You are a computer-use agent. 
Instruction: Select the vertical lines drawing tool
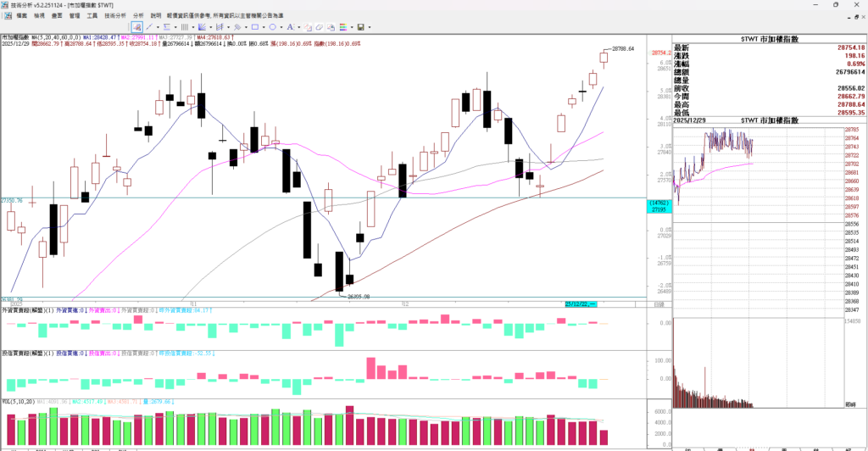click(184, 27)
